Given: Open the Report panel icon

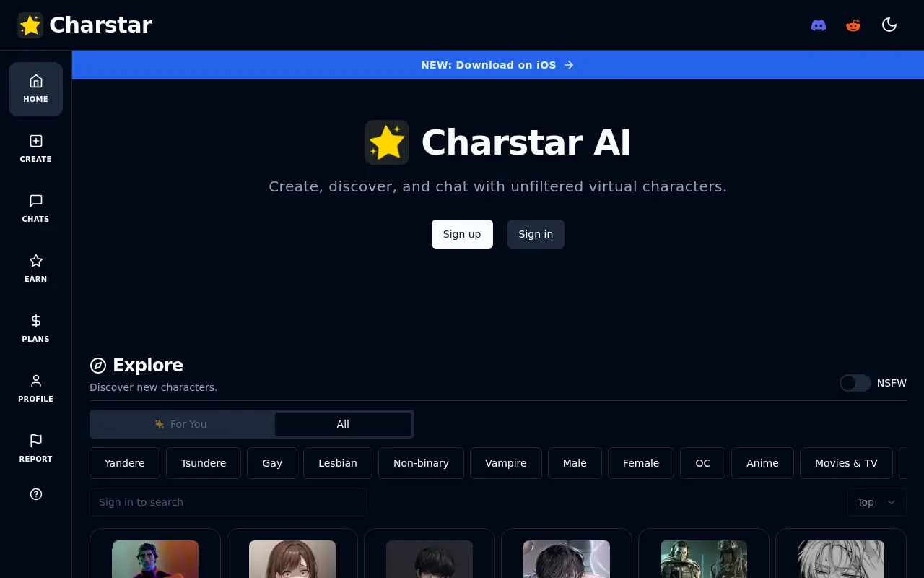Looking at the screenshot, I should coord(35,441).
